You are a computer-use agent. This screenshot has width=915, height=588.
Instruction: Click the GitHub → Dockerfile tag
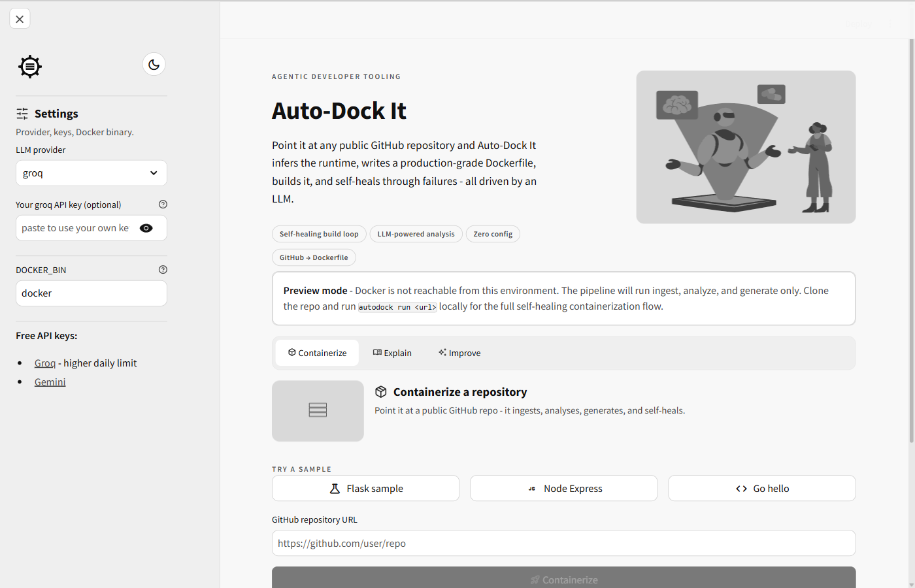[x=314, y=257]
